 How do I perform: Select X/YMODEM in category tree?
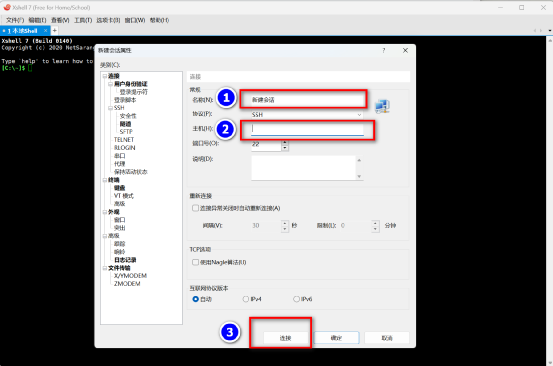(130, 276)
